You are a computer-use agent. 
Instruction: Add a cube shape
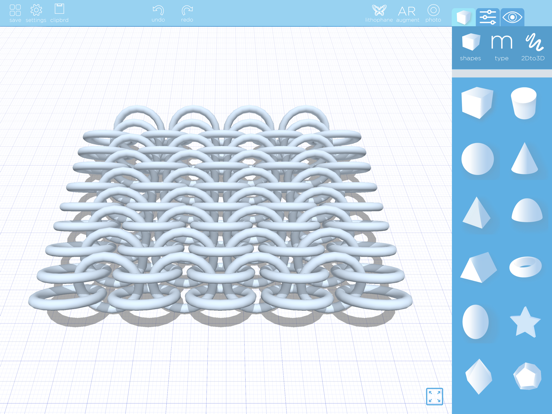pyautogui.click(x=477, y=103)
